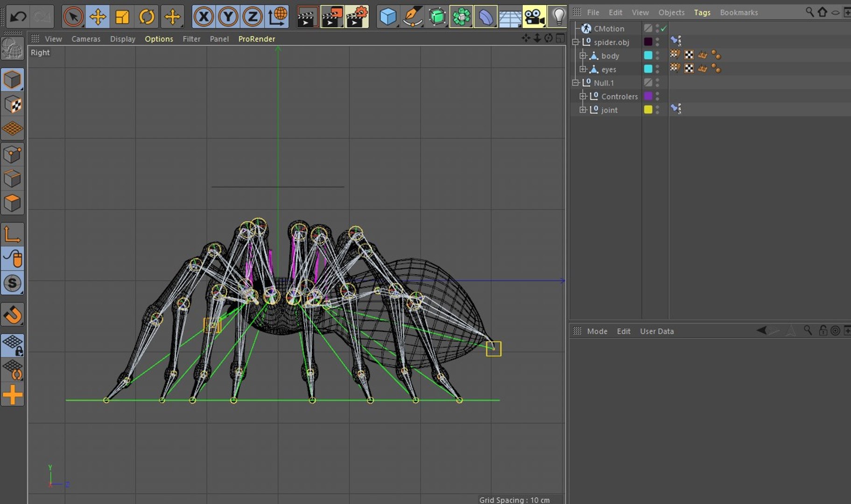Click purple layer swatch of Controlers

point(648,96)
